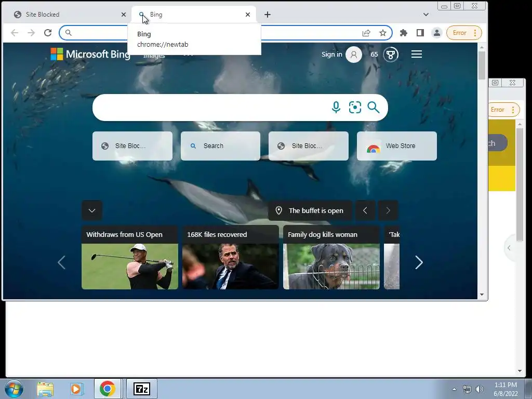The height and width of the screenshot is (399, 532).
Task: Share this page icon in address bar
Action: tap(366, 33)
